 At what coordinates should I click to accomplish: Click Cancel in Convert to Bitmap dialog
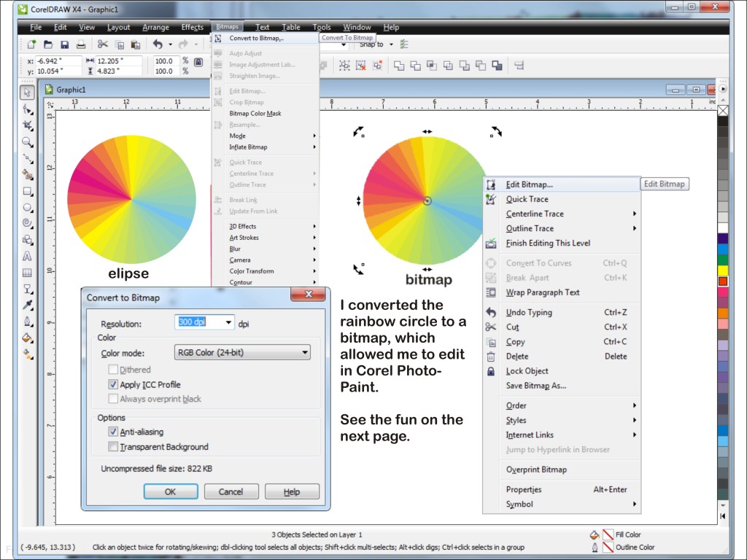coord(231,491)
